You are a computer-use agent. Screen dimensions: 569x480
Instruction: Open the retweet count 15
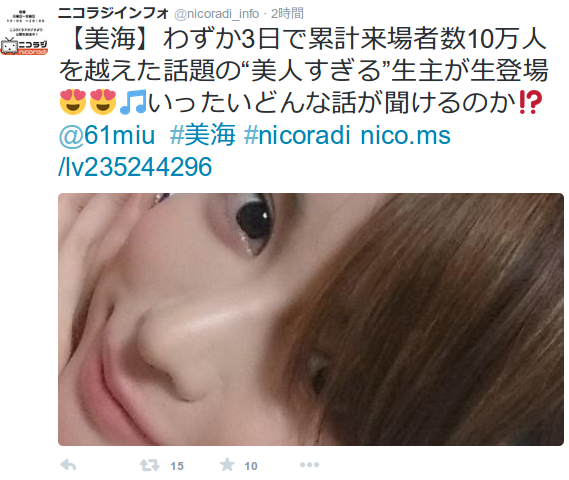(177, 466)
